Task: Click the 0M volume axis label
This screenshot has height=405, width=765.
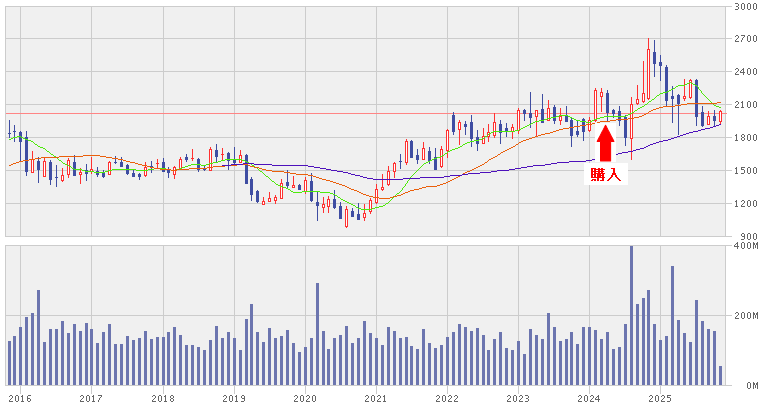Action: tap(747, 385)
